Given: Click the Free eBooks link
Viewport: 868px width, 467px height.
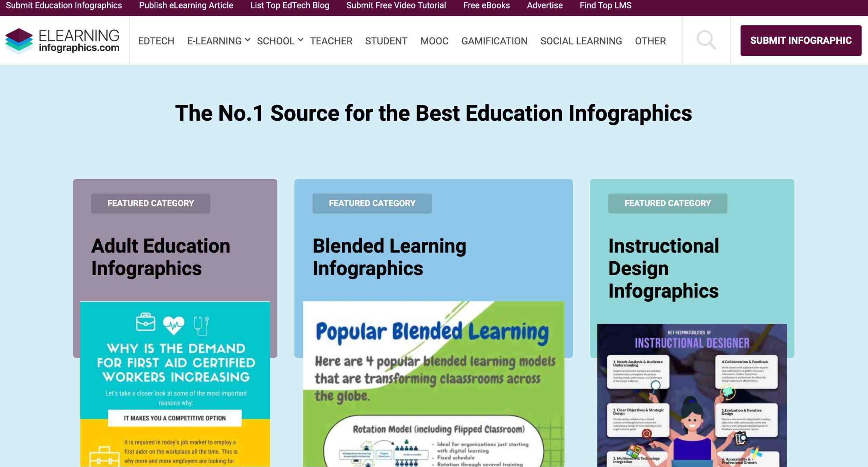Looking at the screenshot, I should [486, 5].
